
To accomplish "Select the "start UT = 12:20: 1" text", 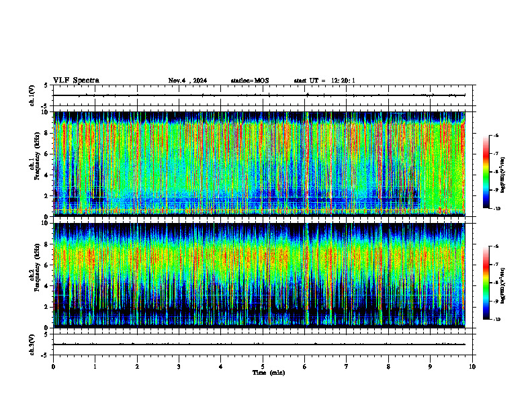I will pyautogui.click(x=324, y=81).
